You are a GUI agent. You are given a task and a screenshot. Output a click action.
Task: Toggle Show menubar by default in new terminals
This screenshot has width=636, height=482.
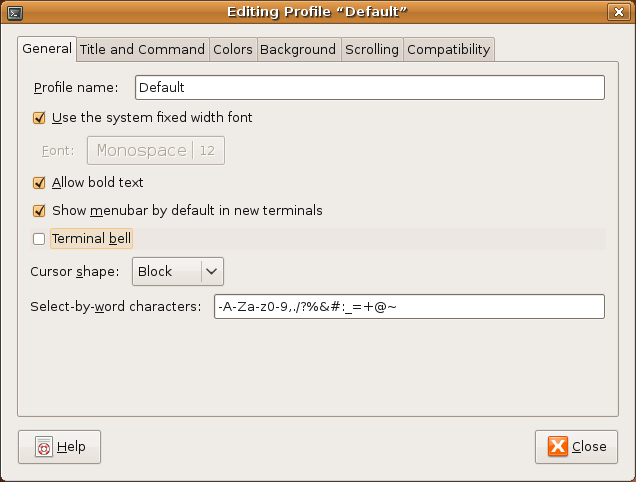(x=40, y=211)
